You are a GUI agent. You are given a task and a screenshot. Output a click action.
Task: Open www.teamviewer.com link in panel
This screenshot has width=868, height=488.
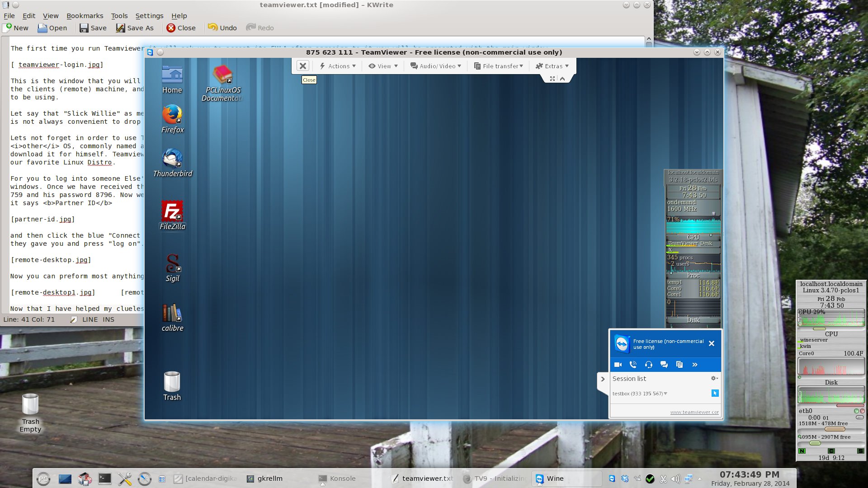694,412
